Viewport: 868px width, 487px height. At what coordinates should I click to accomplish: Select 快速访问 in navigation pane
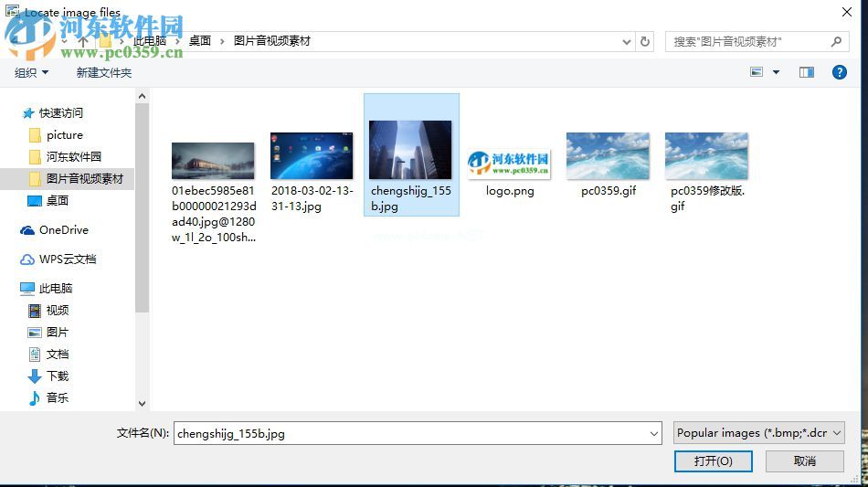tap(61, 113)
